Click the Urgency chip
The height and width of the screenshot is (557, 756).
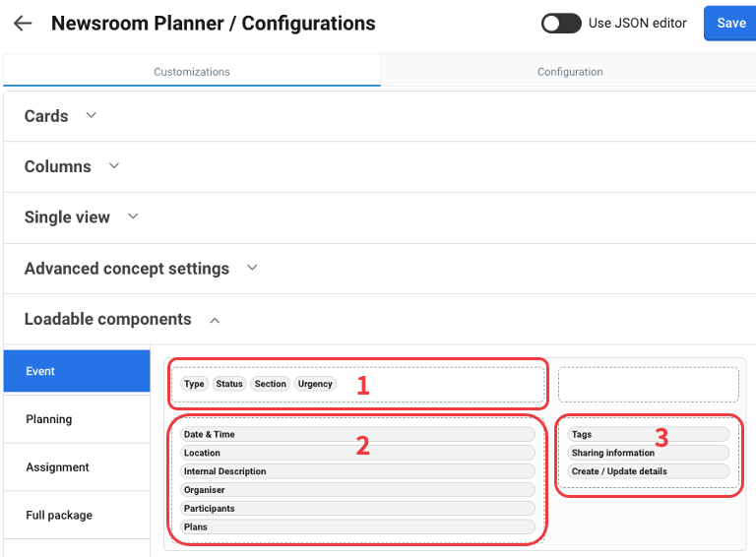(x=315, y=384)
